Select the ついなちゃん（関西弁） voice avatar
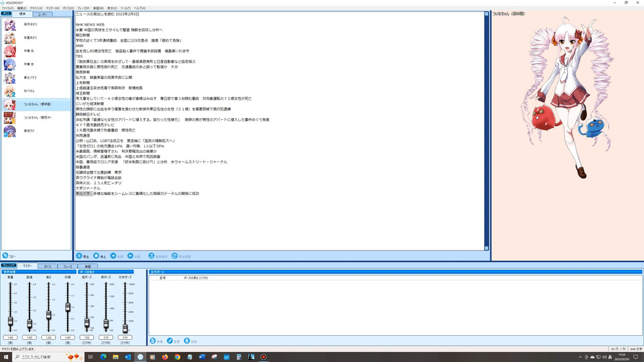 (10, 117)
